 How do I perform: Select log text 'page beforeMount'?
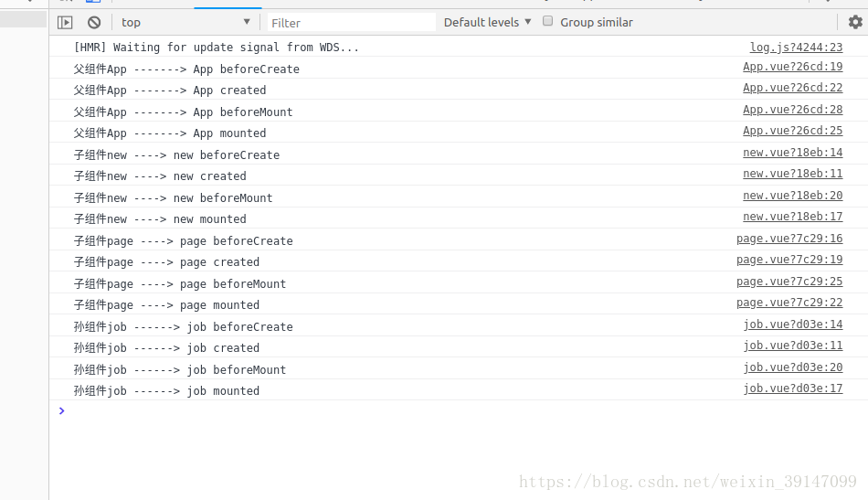[x=233, y=283]
